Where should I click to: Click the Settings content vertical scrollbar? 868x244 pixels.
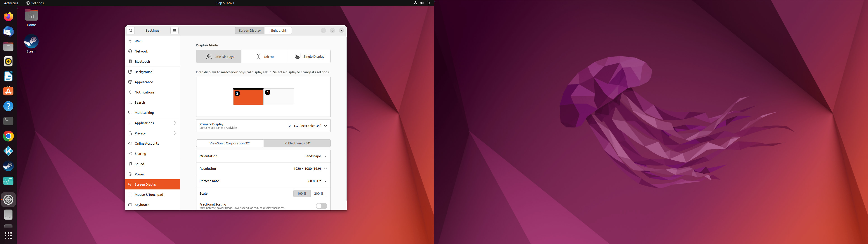point(346,119)
